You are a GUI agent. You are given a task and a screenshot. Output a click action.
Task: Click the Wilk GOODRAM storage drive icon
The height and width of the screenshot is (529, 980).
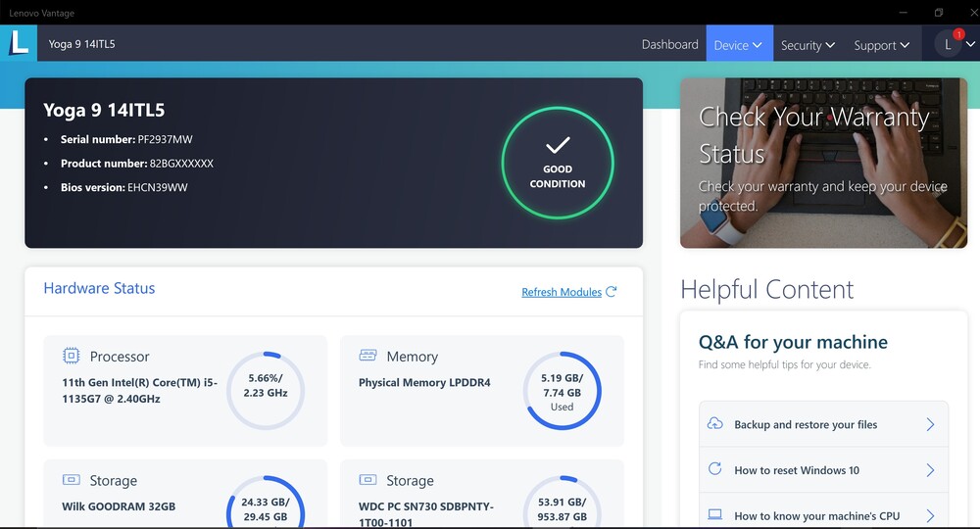pyautogui.click(x=72, y=480)
